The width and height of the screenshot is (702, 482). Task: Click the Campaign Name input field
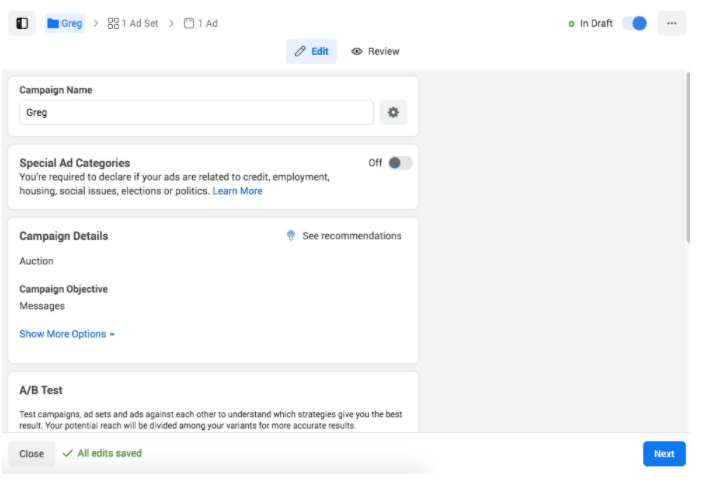pos(196,113)
